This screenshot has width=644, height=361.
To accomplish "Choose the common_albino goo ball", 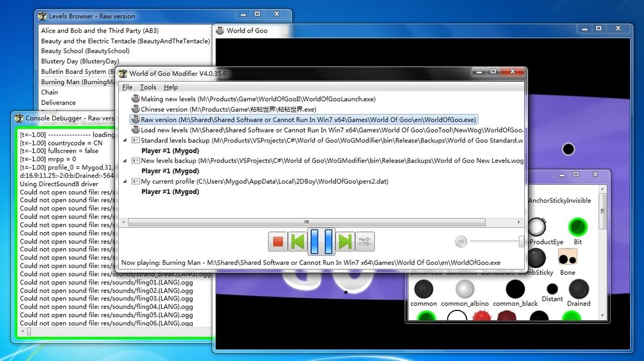I will click(465, 290).
